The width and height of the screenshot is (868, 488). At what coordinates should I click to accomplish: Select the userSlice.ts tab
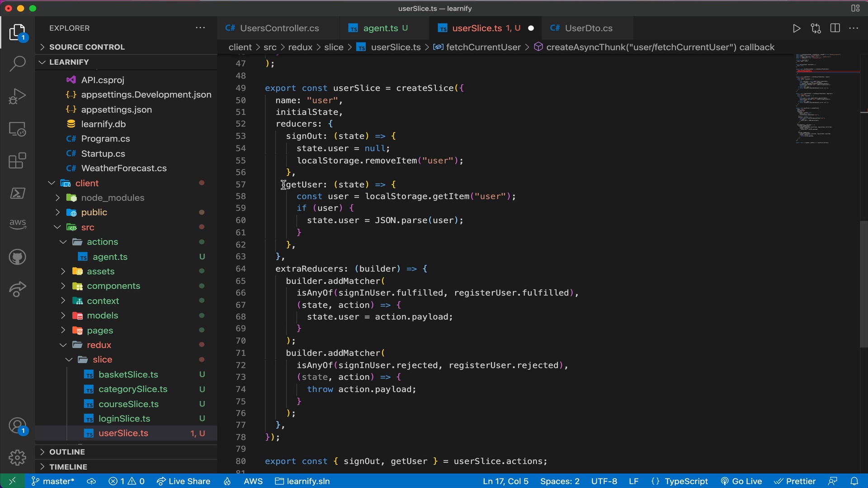click(x=476, y=28)
